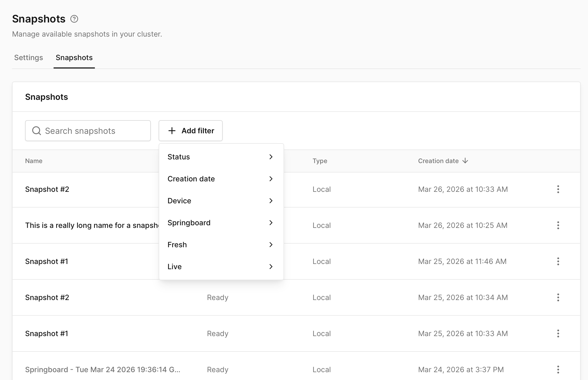The height and width of the screenshot is (380, 588).
Task: Sort the table by Creation date column
Action: (438, 161)
